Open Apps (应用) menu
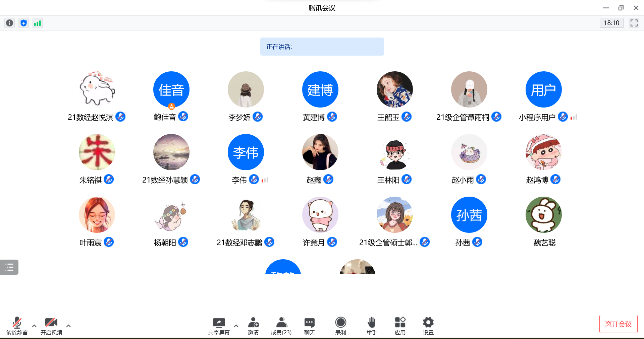 400,326
